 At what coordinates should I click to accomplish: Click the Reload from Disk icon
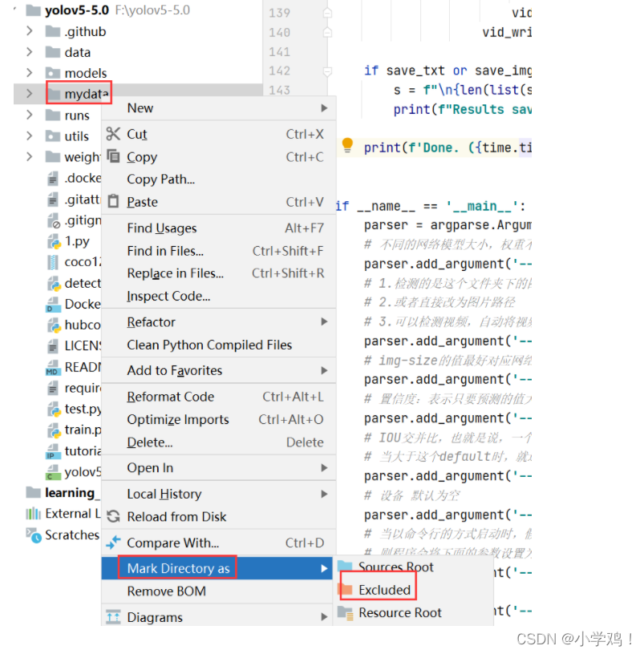[113, 517]
